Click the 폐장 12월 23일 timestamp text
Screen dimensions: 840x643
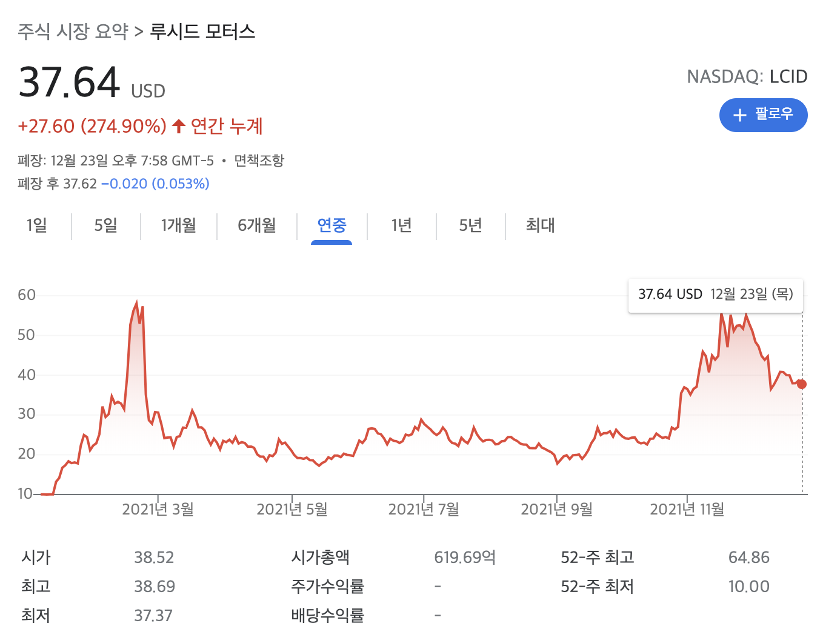click(x=116, y=161)
